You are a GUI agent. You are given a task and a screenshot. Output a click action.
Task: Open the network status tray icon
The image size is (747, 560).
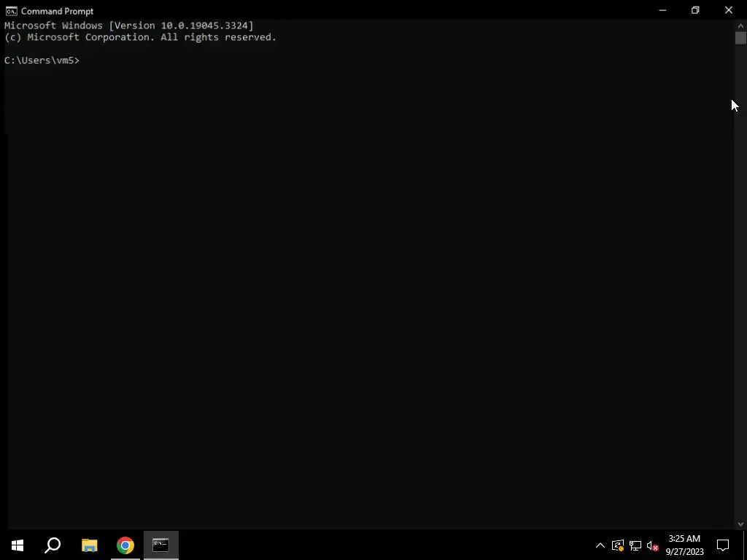635,545
